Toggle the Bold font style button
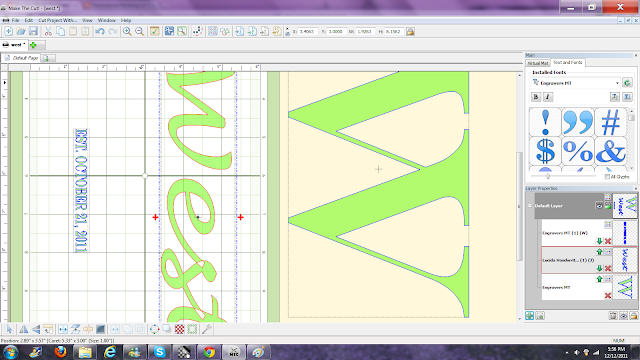 [x=536, y=97]
